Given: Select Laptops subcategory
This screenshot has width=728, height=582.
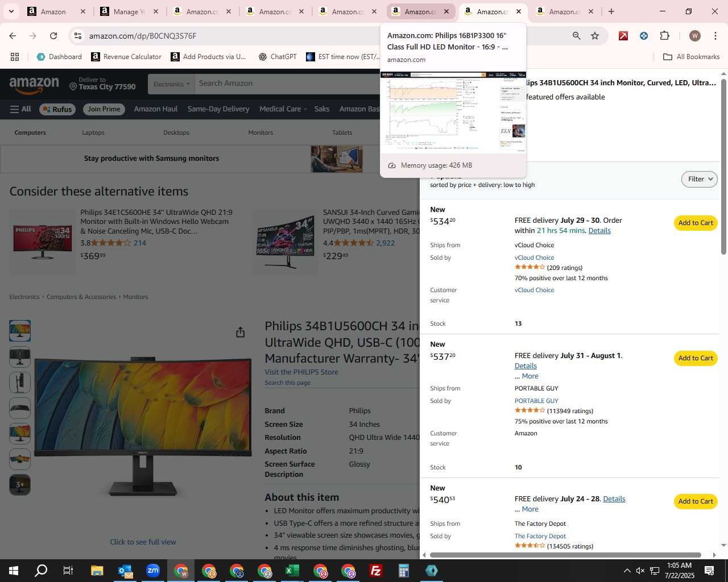Looking at the screenshot, I should click(x=93, y=132).
